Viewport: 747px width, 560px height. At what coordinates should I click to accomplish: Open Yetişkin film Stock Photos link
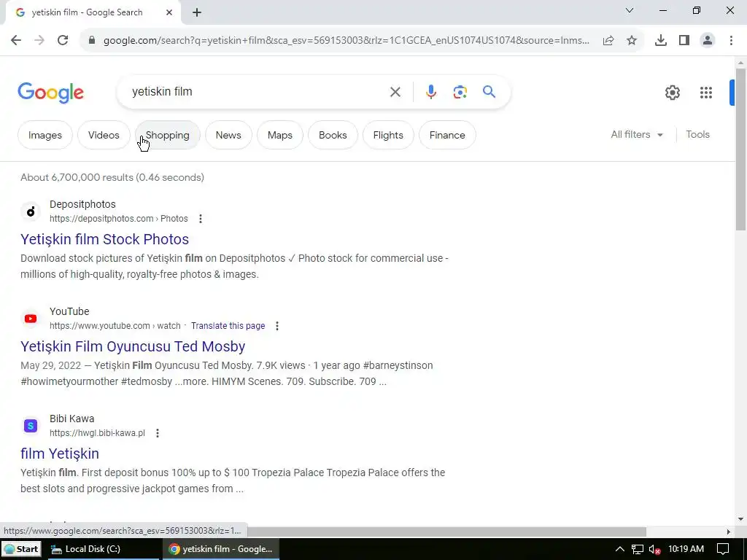point(105,239)
